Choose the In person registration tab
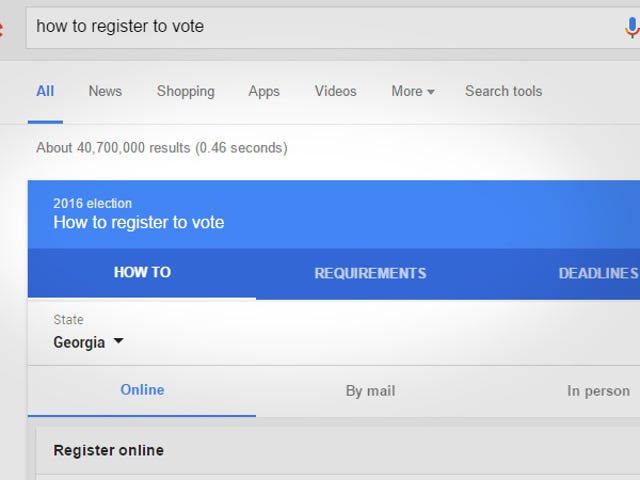The image size is (640, 480). point(598,391)
